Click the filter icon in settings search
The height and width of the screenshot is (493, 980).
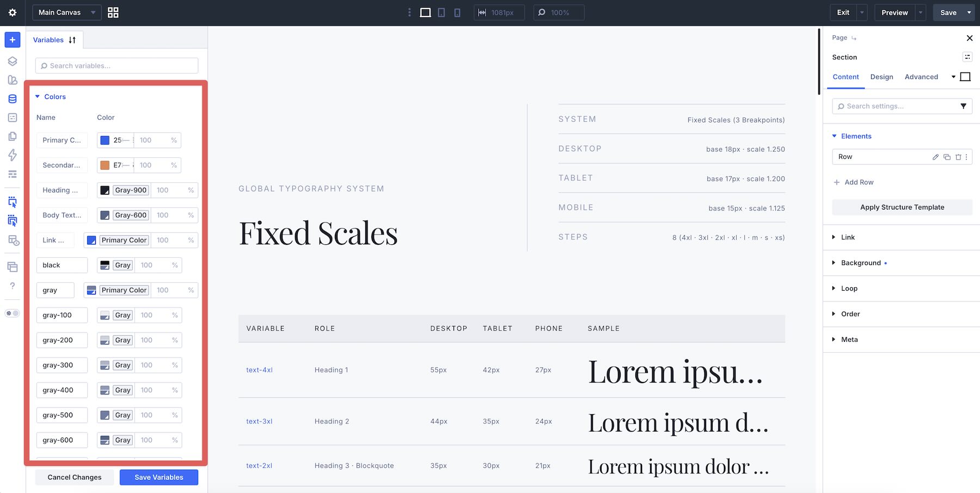tap(963, 106)
